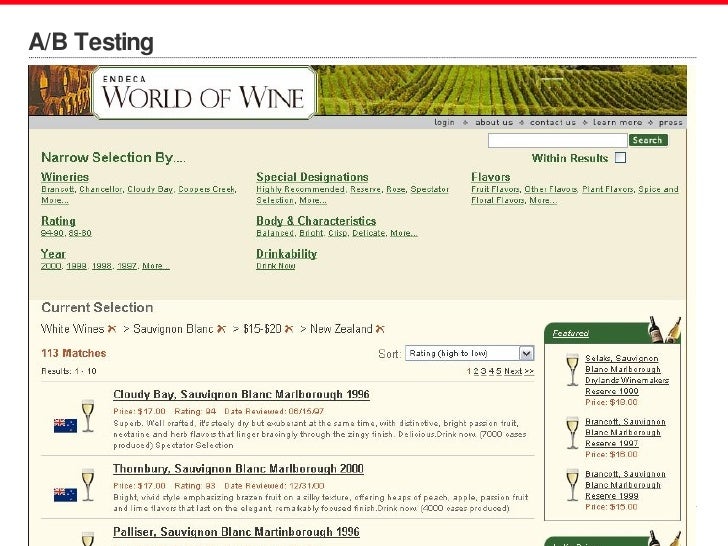Go to results page 2
This screenshot has height=546, width=728.
476,371
